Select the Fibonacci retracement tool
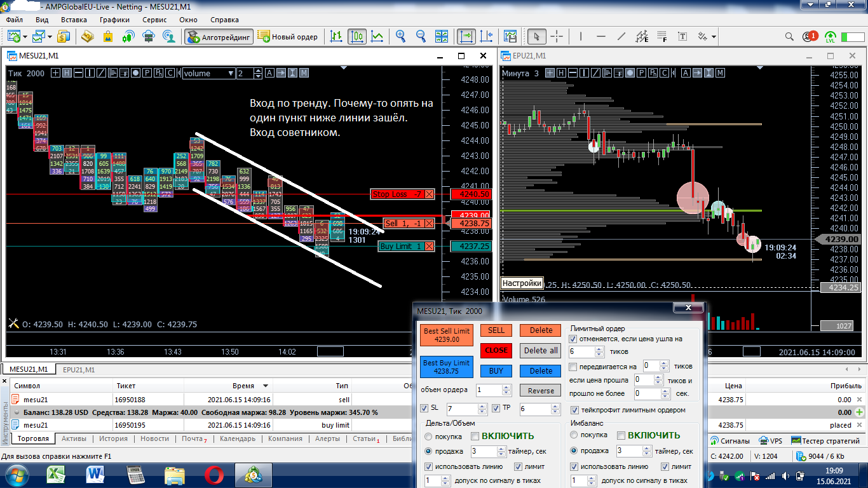Screen dimensions: 868x488 coord(662,36)
